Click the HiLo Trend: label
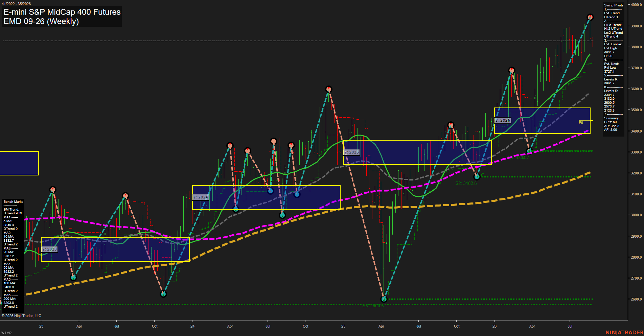 pyautogui.click(x=613, y=25)
